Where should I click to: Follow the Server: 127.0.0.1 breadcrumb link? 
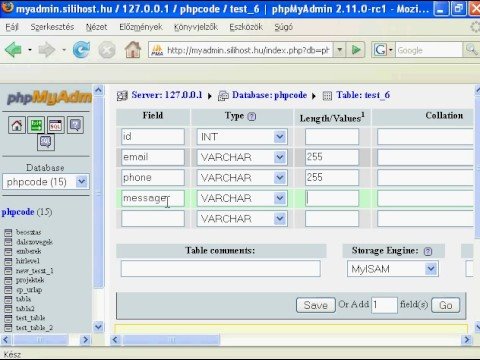167,95
